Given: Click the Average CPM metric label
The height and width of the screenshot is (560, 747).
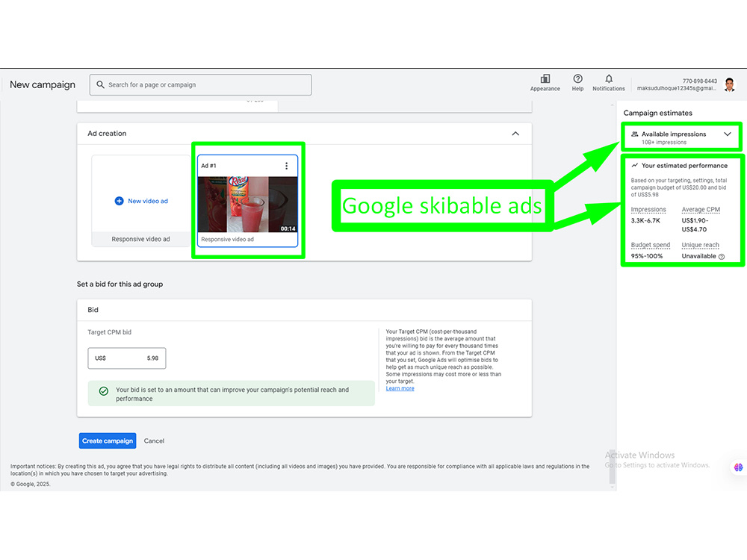Looking at the screenshot, I should coord(701,210).
